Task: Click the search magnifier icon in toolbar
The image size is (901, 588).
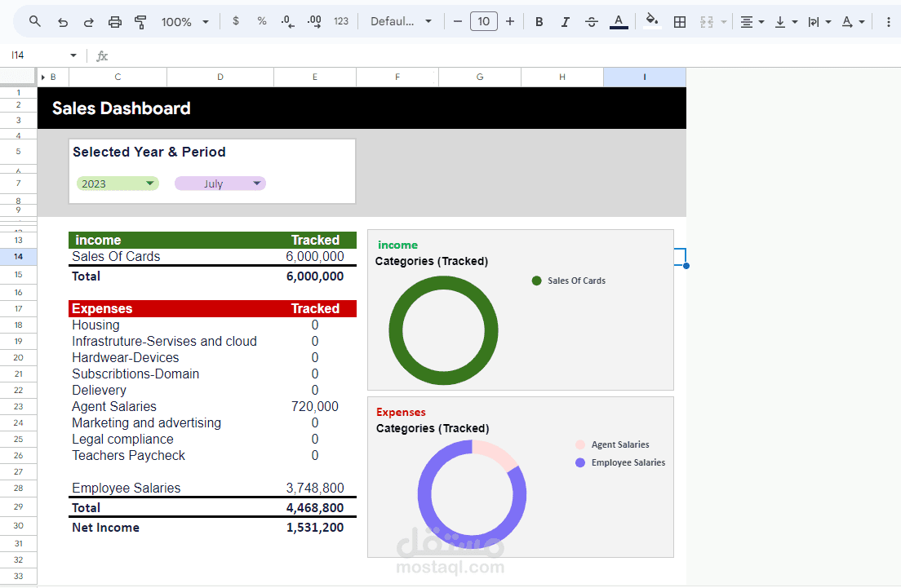Action: tap(35, 21)
